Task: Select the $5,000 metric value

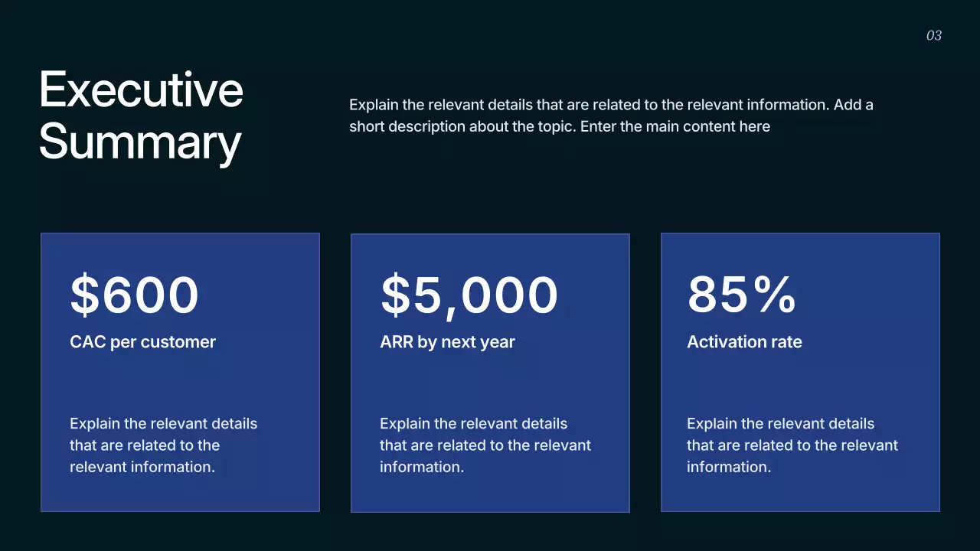Action: [x=469, y=295]
